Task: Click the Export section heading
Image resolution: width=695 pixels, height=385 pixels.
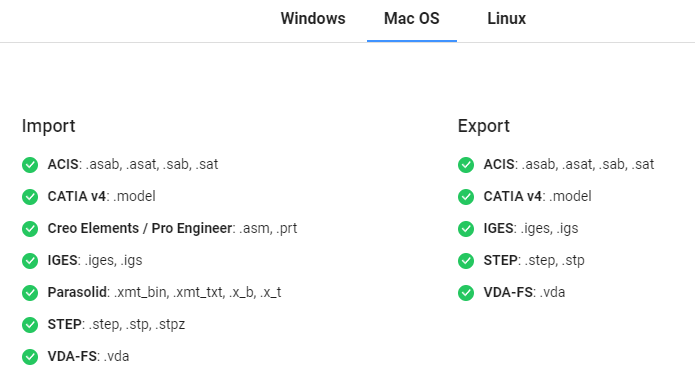Action: (484, 126)
